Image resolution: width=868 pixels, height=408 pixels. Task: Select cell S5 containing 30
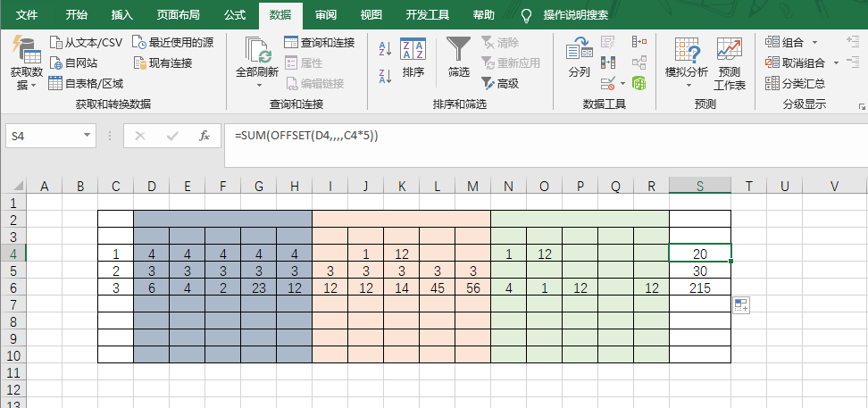[x=700, y=271]
